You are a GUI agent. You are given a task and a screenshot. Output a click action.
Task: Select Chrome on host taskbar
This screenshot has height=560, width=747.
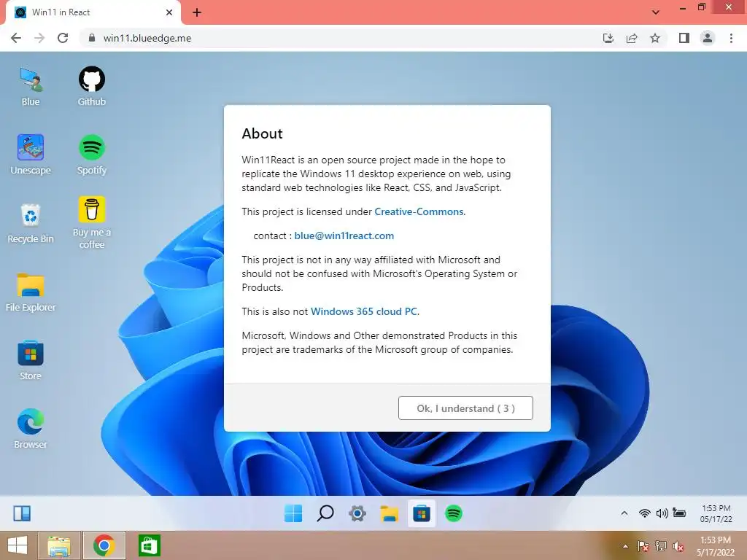[x=104, y=545]
